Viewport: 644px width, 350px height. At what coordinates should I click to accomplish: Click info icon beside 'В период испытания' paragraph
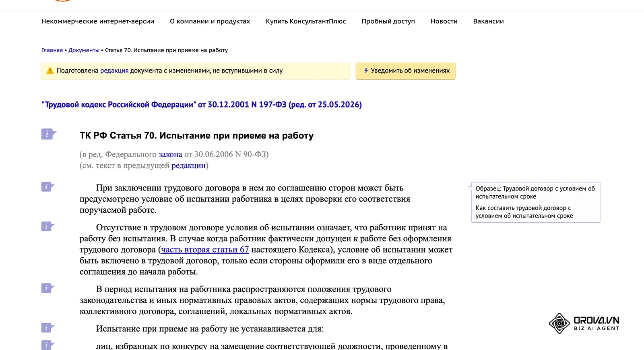[47, 288]
